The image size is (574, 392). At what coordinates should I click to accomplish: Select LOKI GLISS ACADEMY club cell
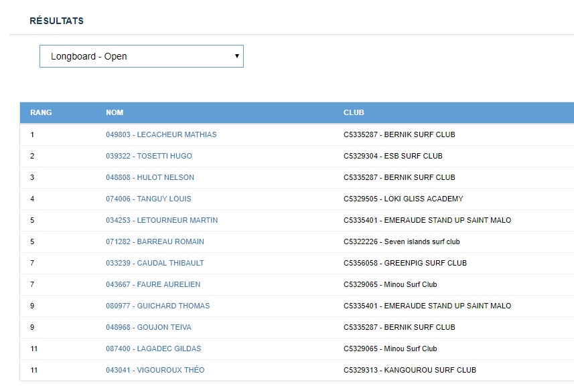coord(403,199)
